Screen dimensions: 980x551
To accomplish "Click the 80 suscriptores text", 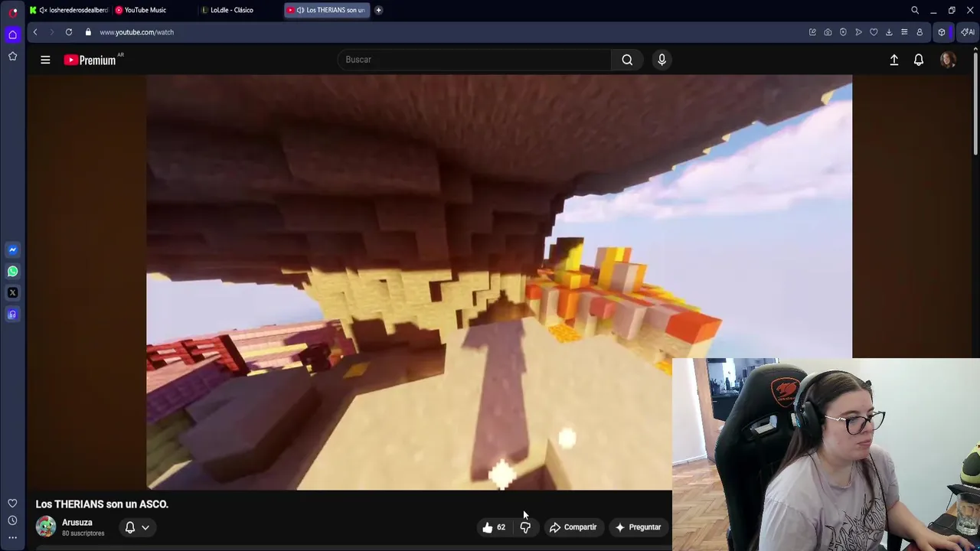I will pyautogui.click(x=83, y=533).
